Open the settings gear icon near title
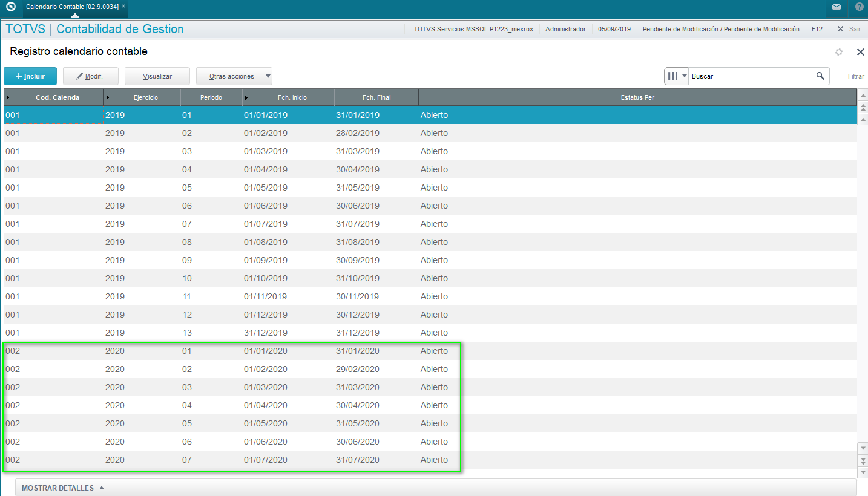The width and height of the screenshot is (868, 496). [x=838, y=52]
